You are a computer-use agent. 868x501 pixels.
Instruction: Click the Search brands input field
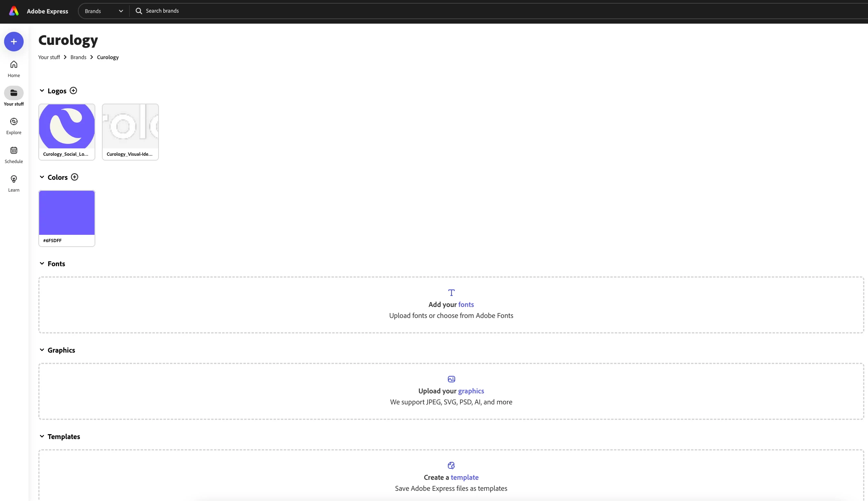pyautogui.click(x=285, y=11)
